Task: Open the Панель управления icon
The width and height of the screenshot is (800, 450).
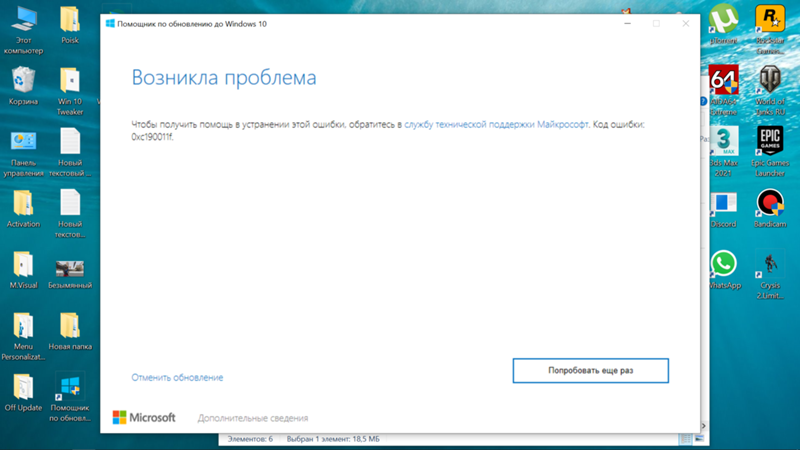Action: [x=23, y=153]
